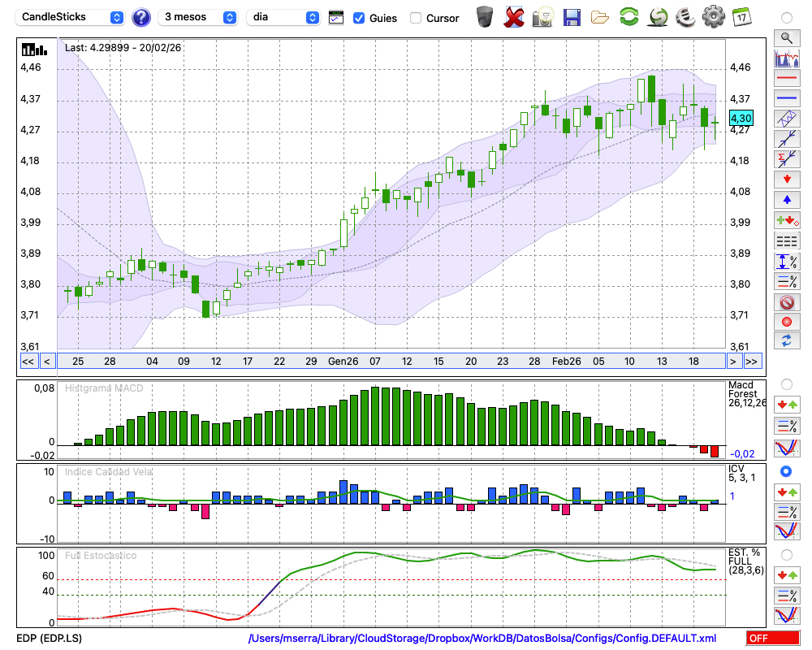Click the camera snapshot icon
The height and width of the screenshot is (650, 812).
542,17
